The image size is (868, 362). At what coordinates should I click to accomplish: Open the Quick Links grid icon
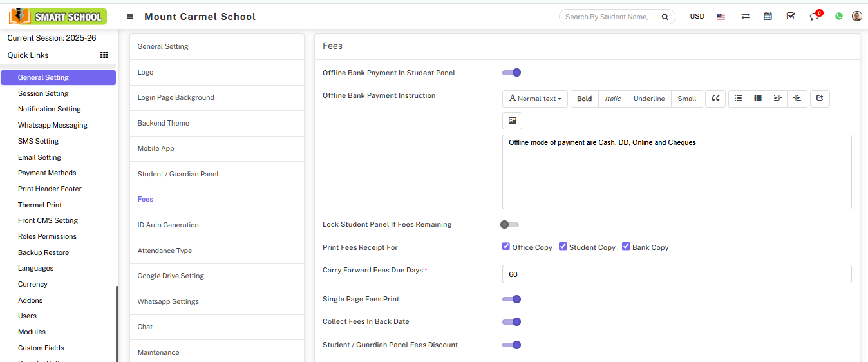(104, 55)
